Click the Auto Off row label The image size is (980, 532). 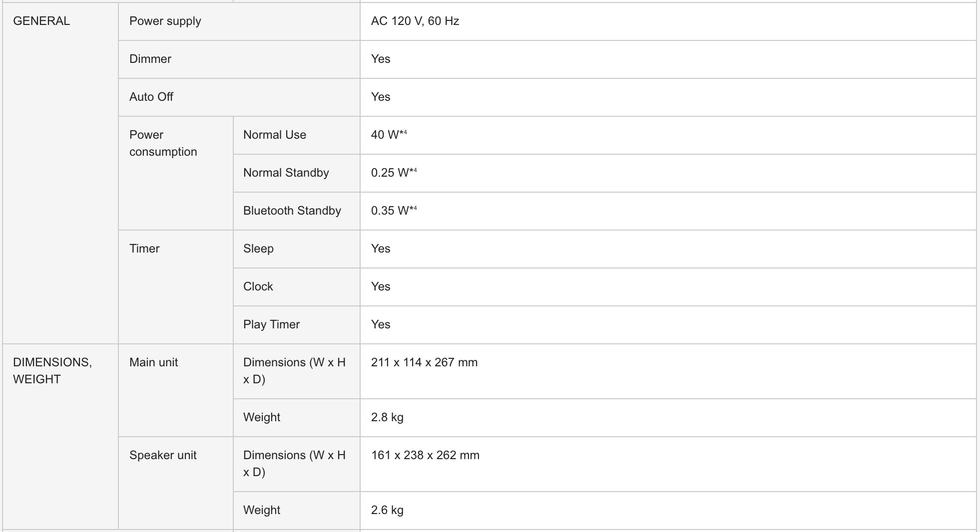pos(239,97)
